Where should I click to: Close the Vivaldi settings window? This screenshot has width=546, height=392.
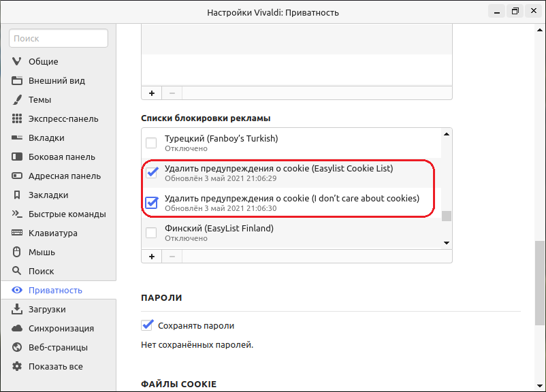534,12
